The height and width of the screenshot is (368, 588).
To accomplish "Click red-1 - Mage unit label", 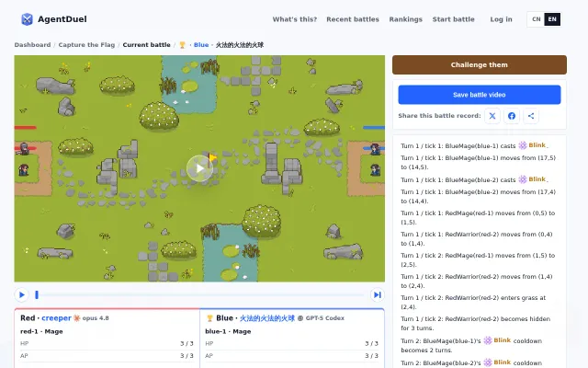I will click(x=41, y=331).
